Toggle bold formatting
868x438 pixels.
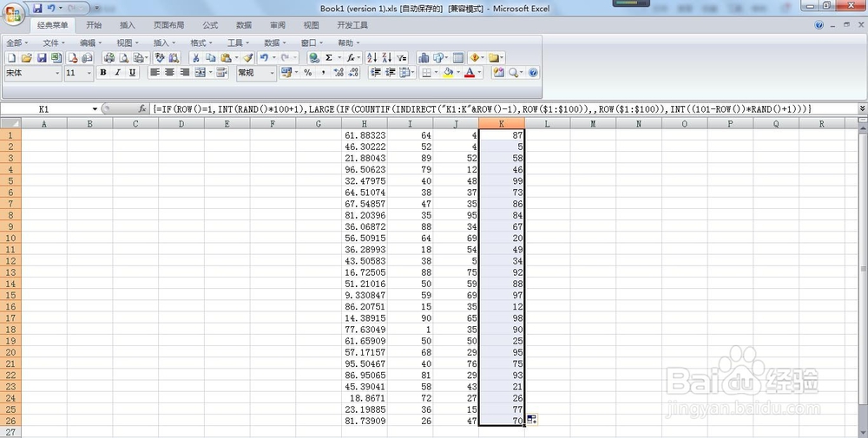(x=103, y=73)
